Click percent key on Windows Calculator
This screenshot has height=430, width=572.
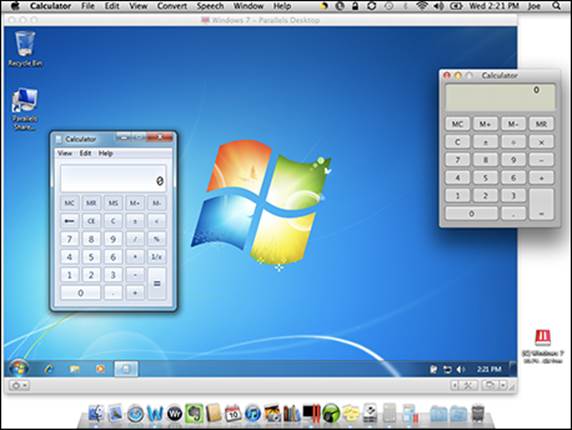point(157,239)
